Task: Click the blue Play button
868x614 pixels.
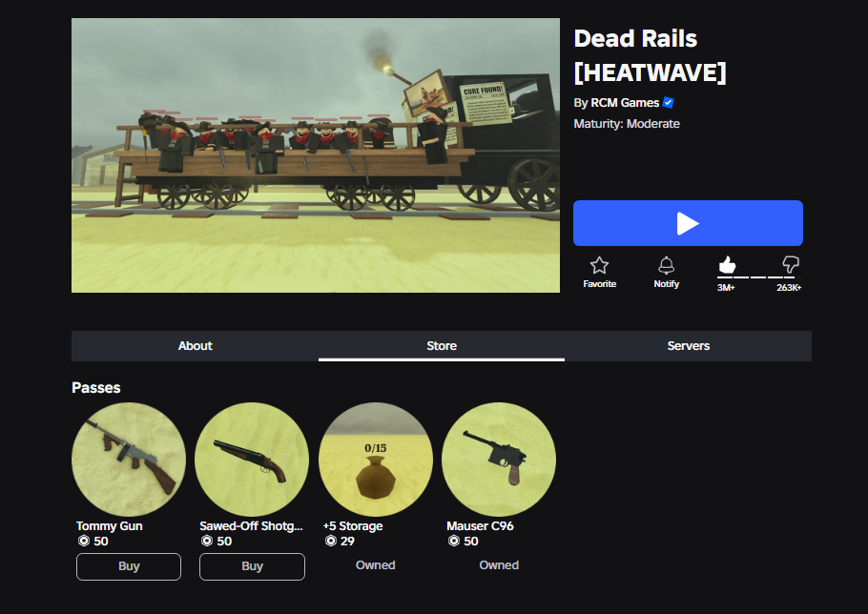Action: (688, 223)
